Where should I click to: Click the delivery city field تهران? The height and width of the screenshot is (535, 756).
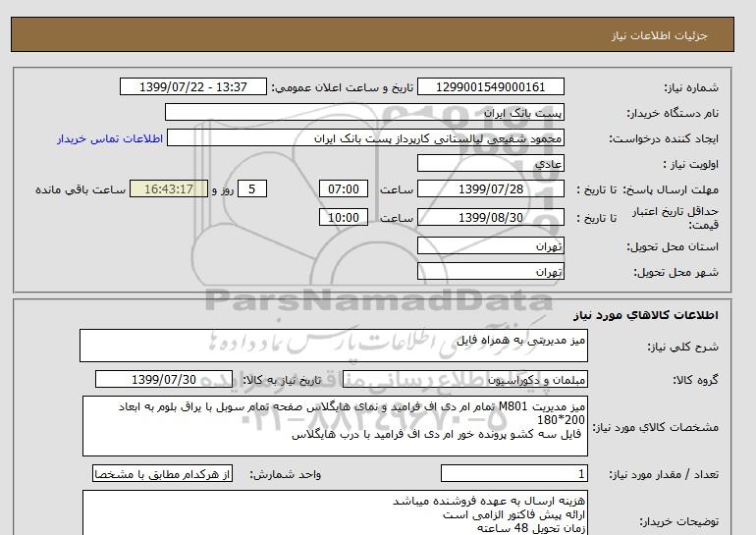coord(490,271)
